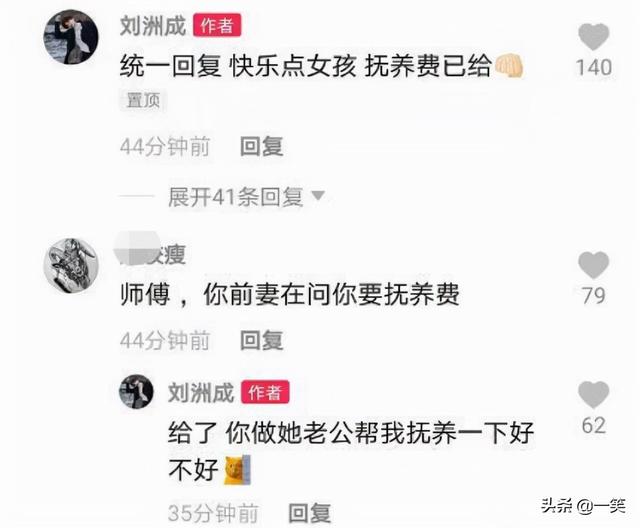Image resolution: width=640 pixels, height=528 pixels.
Task: Click the cat emoji in the author's reply
Action: click(x=238, y=470)
